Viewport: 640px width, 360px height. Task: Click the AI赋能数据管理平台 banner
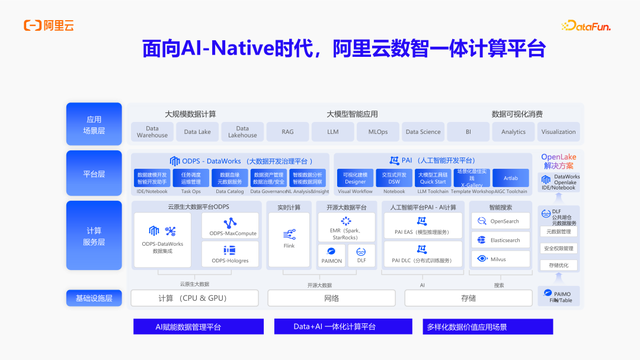(198, 327)
